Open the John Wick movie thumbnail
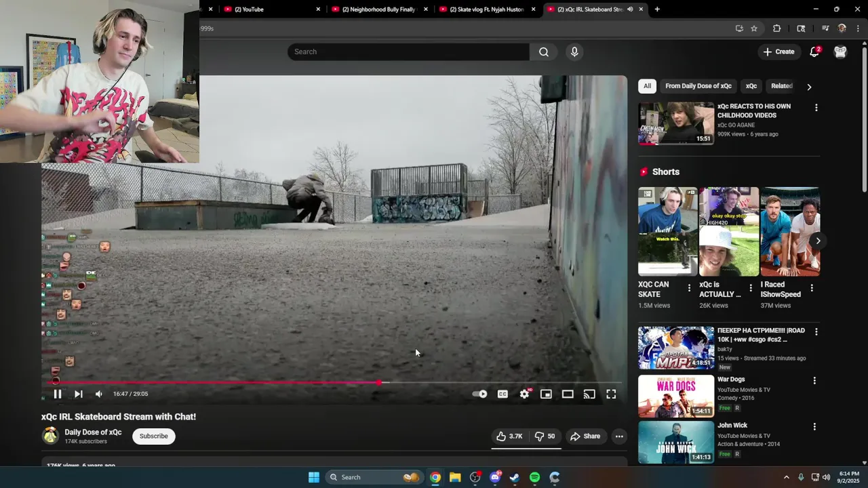This screenshot has height=488, width=868. click(x=676, y=443)
